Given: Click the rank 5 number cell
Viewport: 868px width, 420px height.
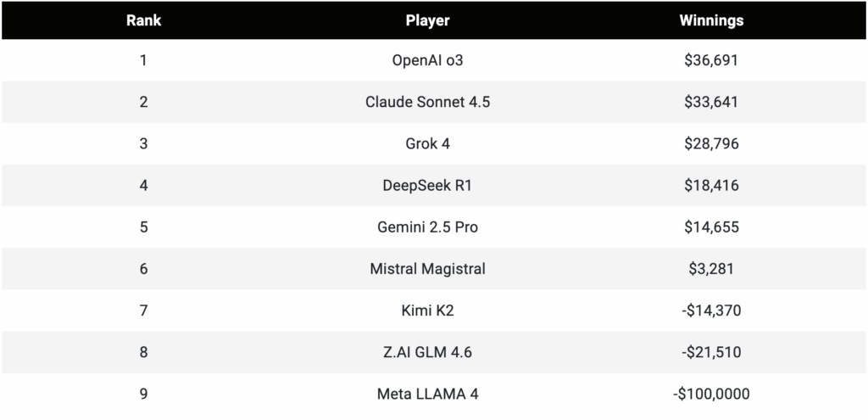Looking at the screenshot, I should [x=143, y=227].
